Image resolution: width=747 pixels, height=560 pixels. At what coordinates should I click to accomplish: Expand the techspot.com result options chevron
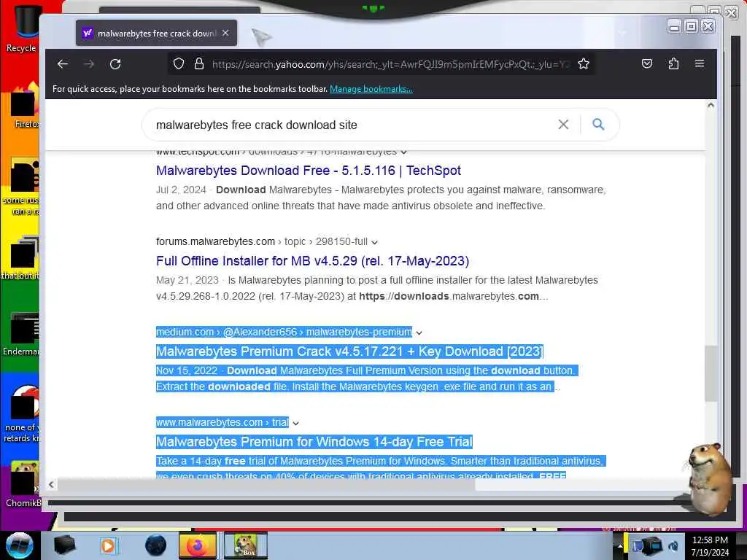point(404,152)
